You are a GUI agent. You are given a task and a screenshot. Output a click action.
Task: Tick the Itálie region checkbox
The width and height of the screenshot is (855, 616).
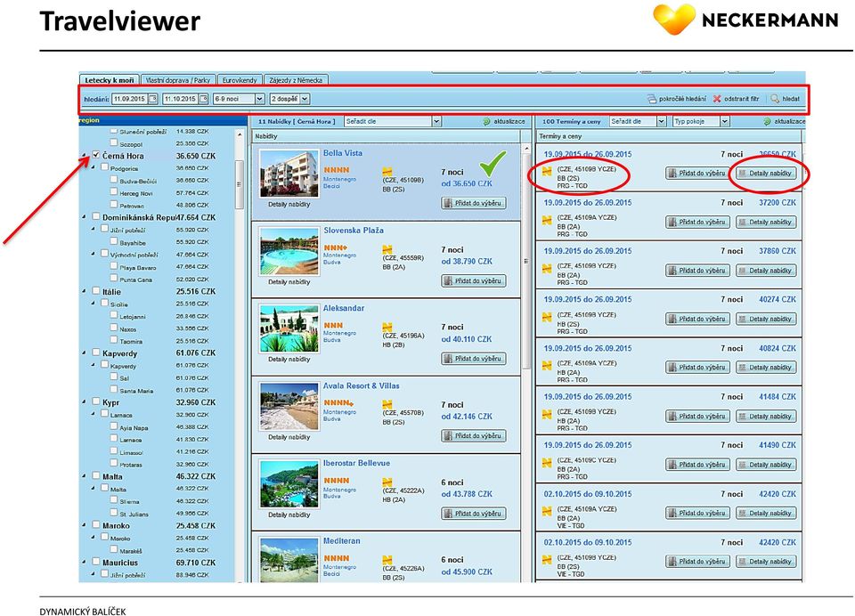[x=96, y=291]
